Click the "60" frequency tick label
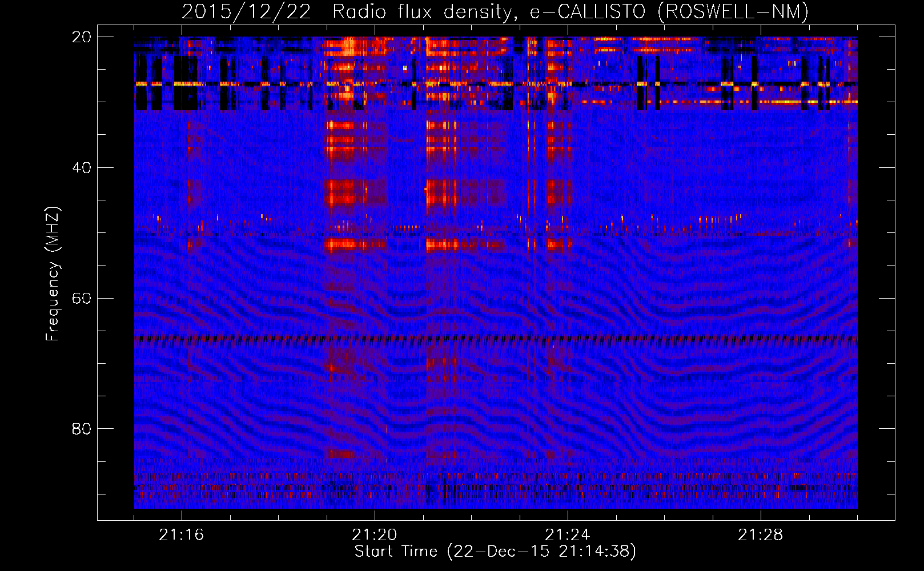Viewport: 924px width, 571px height. coord(82,299)
